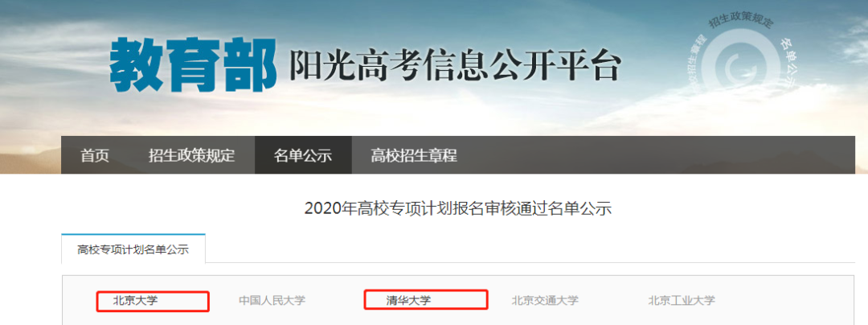The height and width of the screenshot is (325, 868).
Task: Open the 北京交通大学 list link
Action: [545, 301]
